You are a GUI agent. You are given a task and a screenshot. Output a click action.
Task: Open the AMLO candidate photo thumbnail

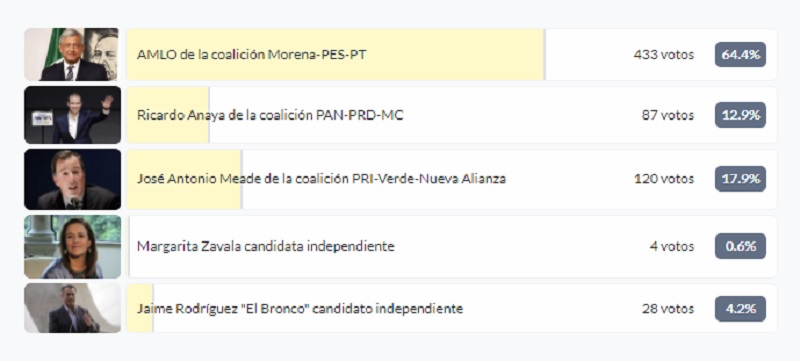coord(72,54)
